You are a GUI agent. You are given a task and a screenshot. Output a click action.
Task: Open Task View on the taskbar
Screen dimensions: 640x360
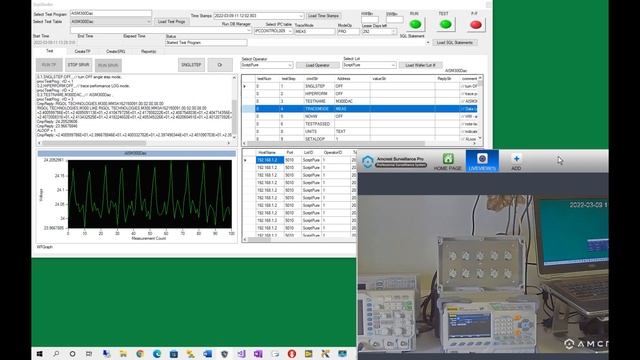pyautogui.click(x=89, y=354)
